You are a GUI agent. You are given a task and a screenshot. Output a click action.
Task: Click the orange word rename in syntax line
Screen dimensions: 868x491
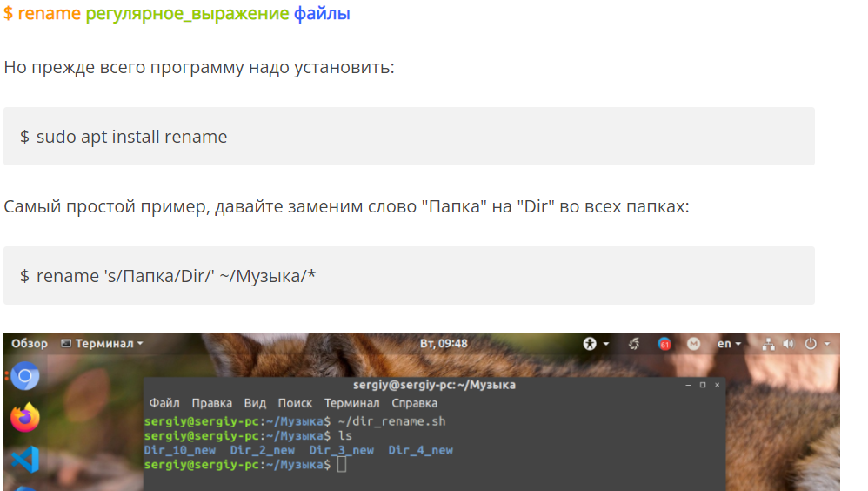click(50, 13)
